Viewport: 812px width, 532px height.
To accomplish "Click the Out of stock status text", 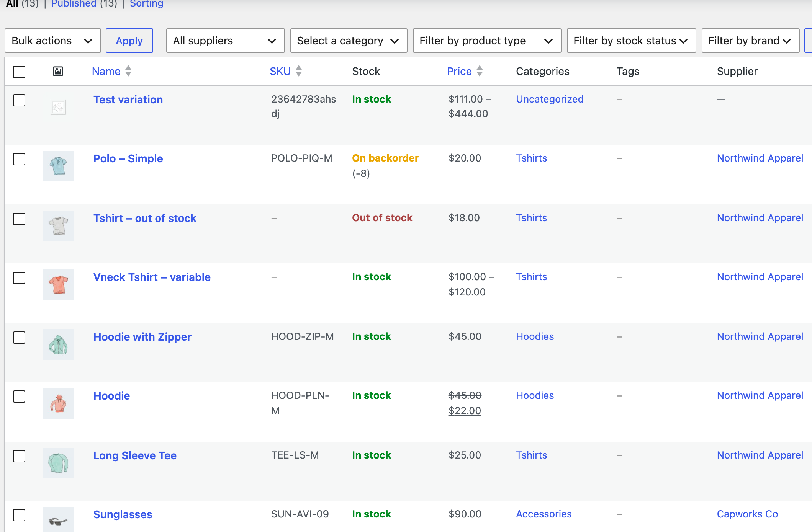I will (382, 218).
